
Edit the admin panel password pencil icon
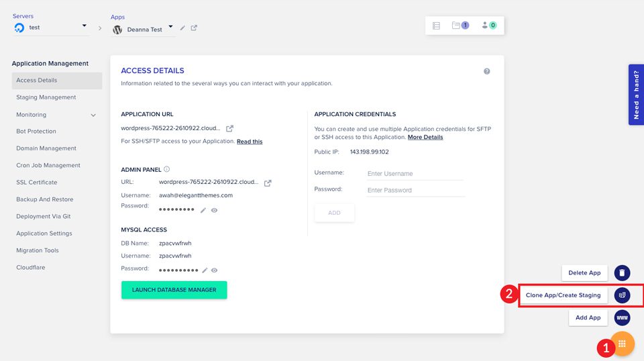203,210
